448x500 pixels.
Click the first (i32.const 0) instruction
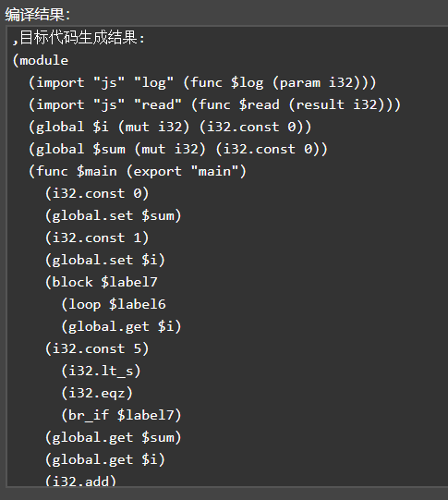coord(97,193)
